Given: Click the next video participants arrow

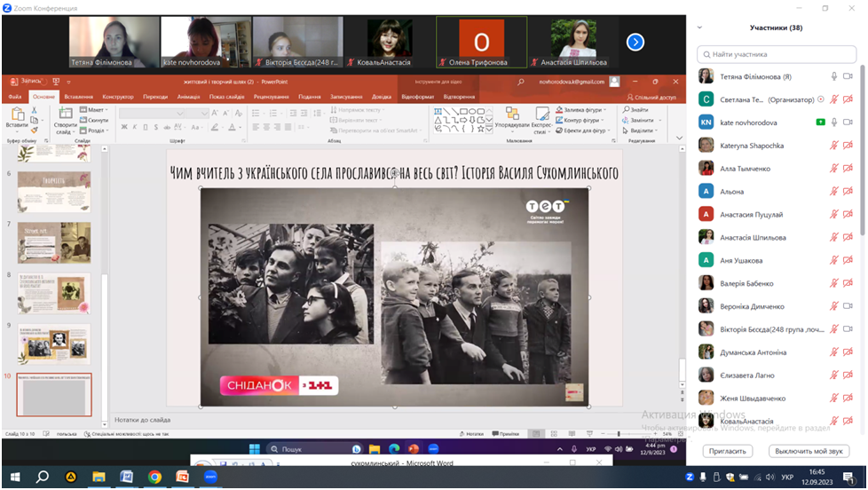Looking at the screenshot, I should click(x=635, y=42).
